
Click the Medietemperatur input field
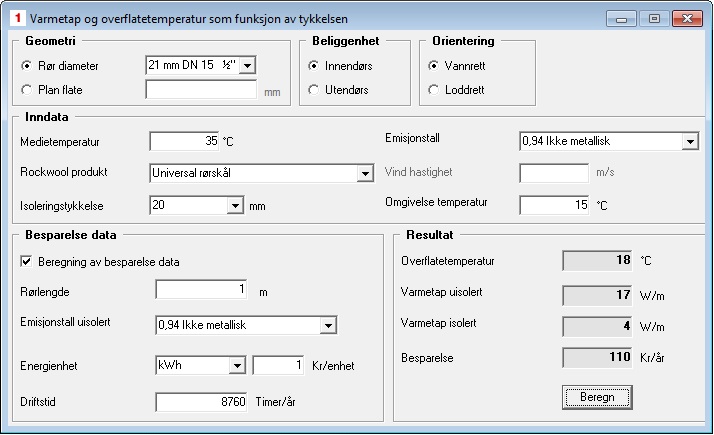pyautogui.click(x=184, y=141)
